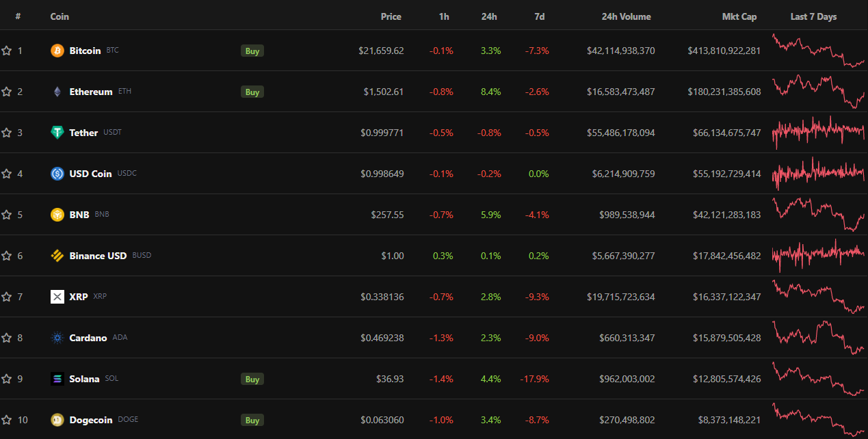Sort by the # rank column header

coord(18,16)
